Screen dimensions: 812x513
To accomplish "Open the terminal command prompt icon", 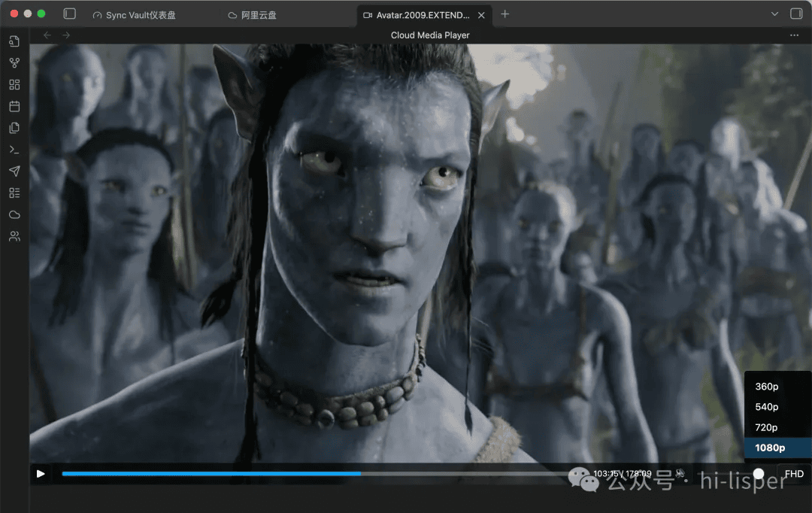I will click(14, 150).
